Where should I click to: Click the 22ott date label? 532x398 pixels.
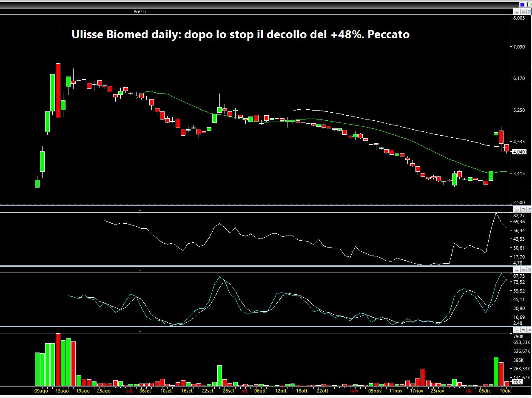(x=322, y=391)
